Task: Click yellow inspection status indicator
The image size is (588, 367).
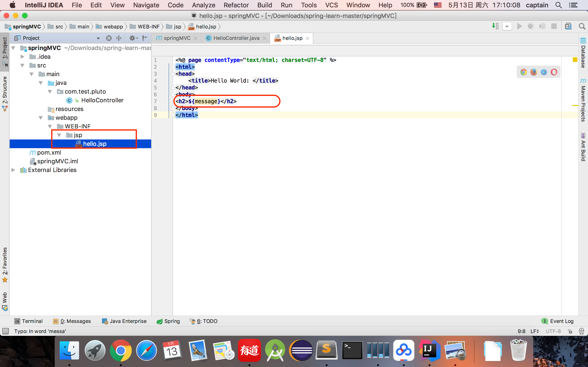Action: (x=575, y=60)
